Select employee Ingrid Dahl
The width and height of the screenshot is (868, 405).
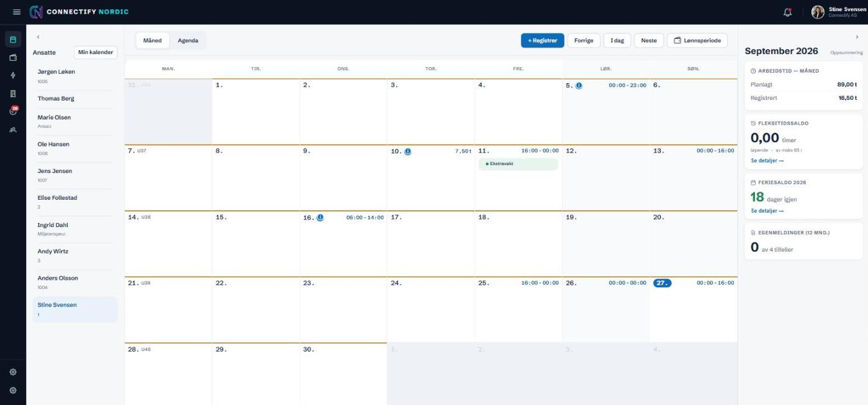pyautogui.click(x=75, y=229)
